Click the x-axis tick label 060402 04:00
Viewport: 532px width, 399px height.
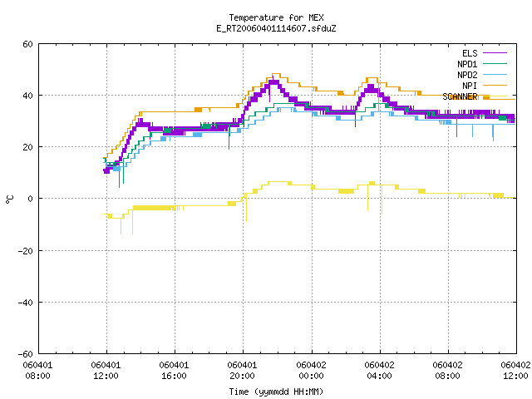[379, 371]
